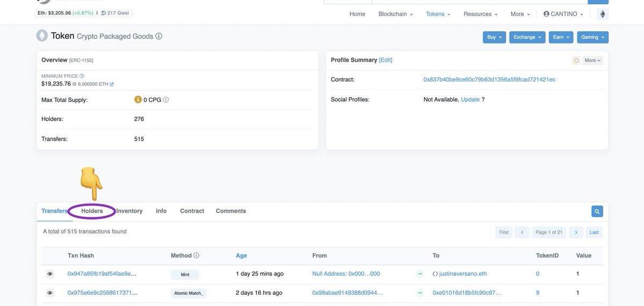Click the contract address link
The height and width of the screenshot is (306, 644).
click(489, 79)
